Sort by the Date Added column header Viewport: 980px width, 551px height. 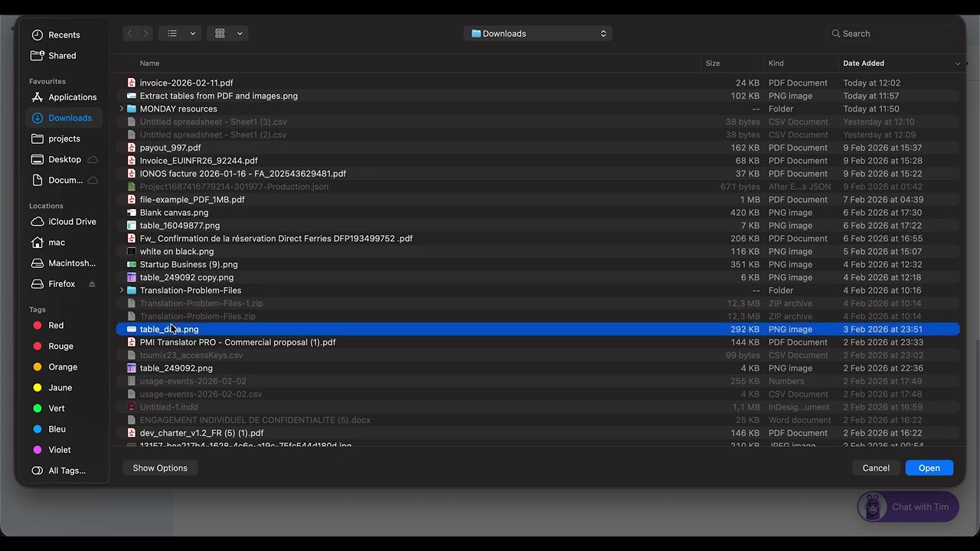[864, 64]
